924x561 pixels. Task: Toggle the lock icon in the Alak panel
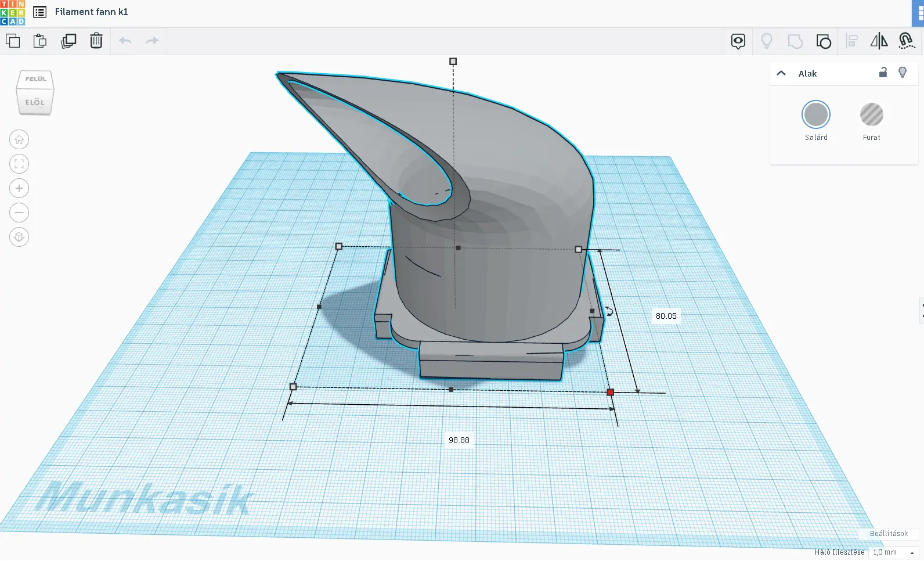click(x=883, y=73)
